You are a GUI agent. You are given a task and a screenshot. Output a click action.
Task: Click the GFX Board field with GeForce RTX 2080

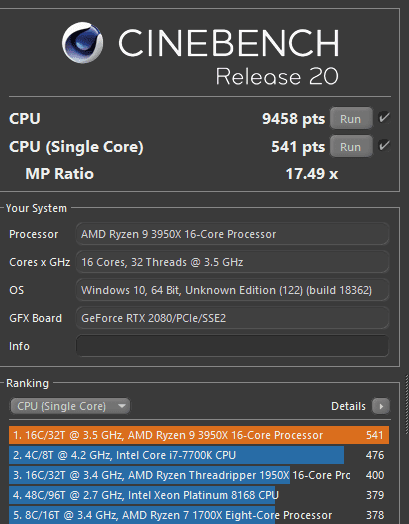pyautogui.click(x=233, y=318)
